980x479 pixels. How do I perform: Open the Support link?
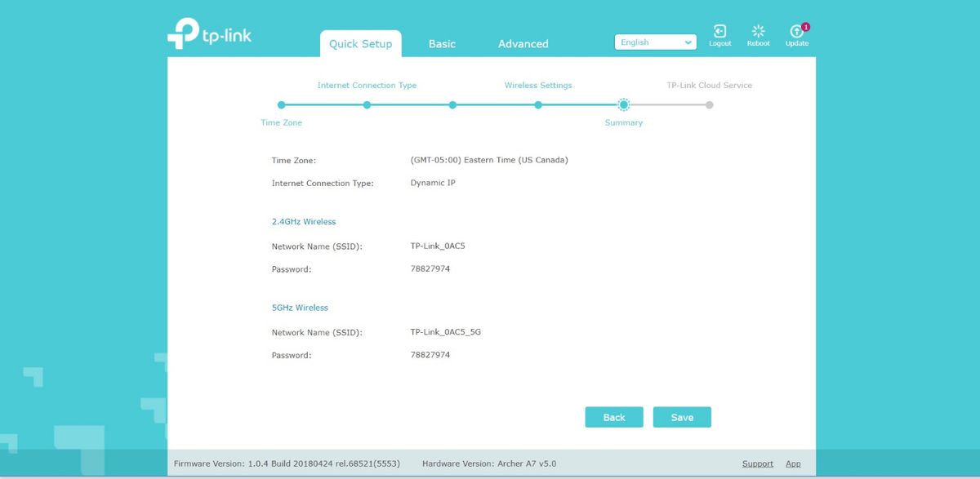pos(757,463)
